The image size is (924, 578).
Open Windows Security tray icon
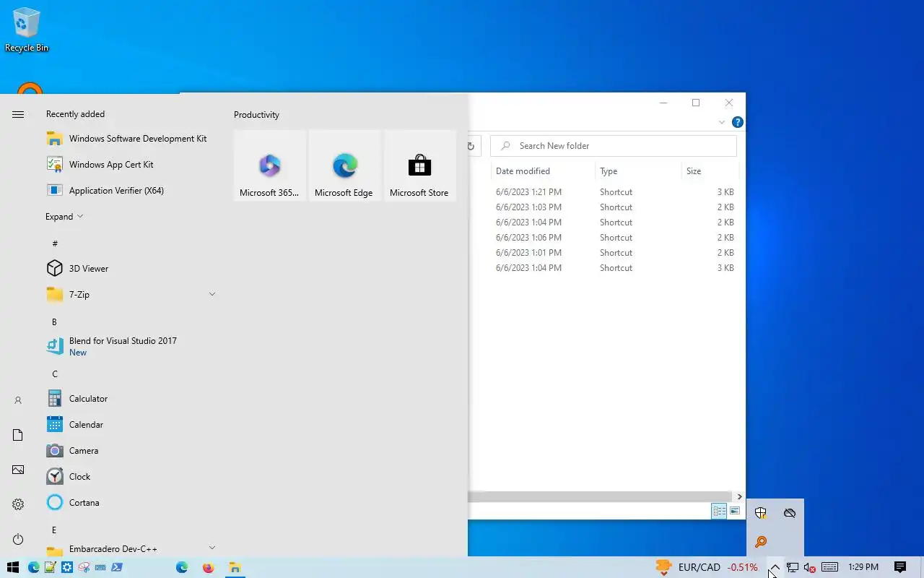(760, 513)
